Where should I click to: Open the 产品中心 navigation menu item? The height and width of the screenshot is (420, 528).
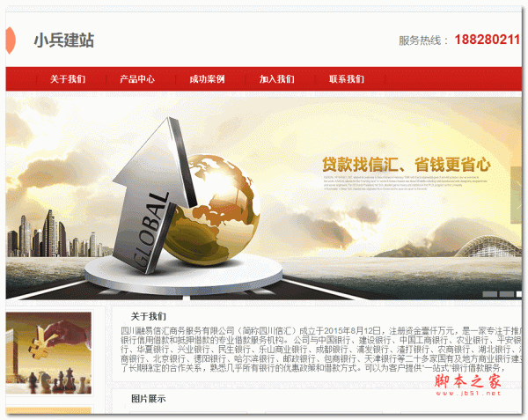pos(137,79)
